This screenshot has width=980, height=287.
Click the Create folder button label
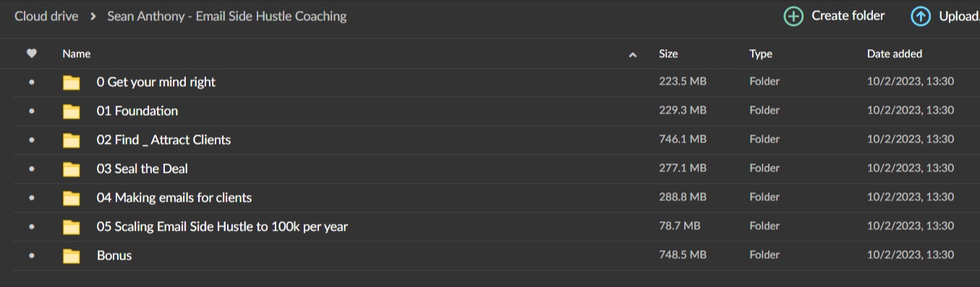[x=848, y=16]
